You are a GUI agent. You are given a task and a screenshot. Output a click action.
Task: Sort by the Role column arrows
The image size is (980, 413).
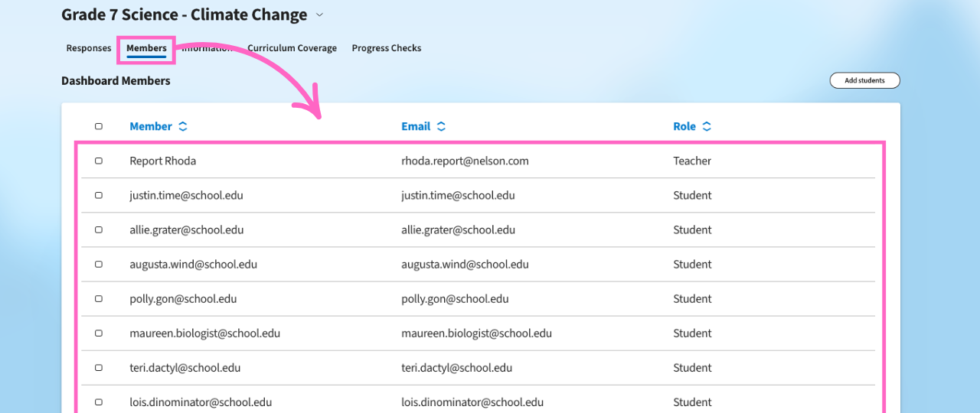(707, 126)
